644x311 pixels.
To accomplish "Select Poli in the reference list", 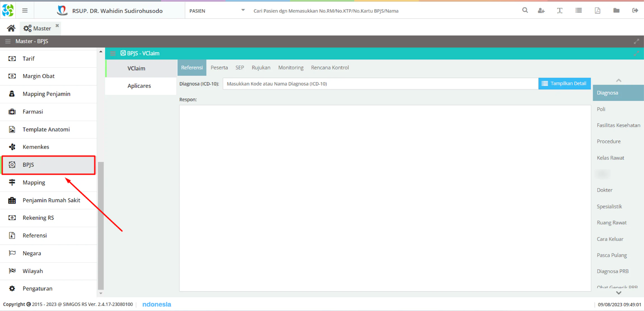I will pyautogui.click(x=618, y=109).
